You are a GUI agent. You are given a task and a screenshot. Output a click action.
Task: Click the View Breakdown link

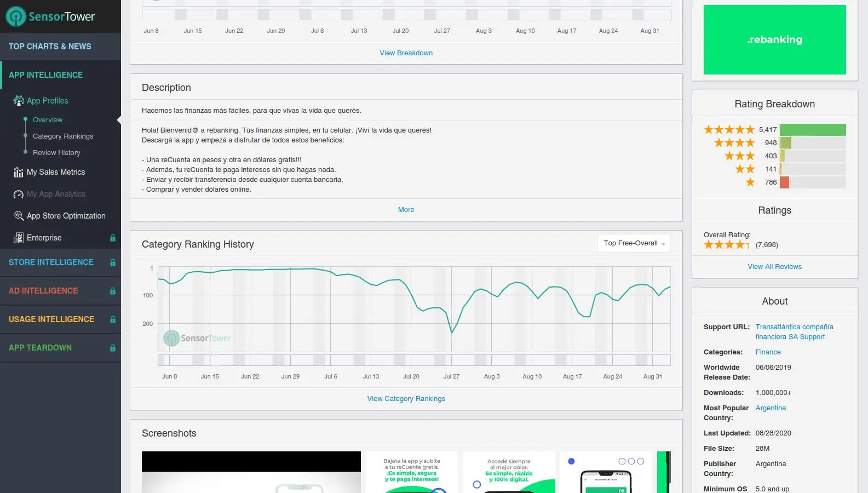click(x=406, y=53)
